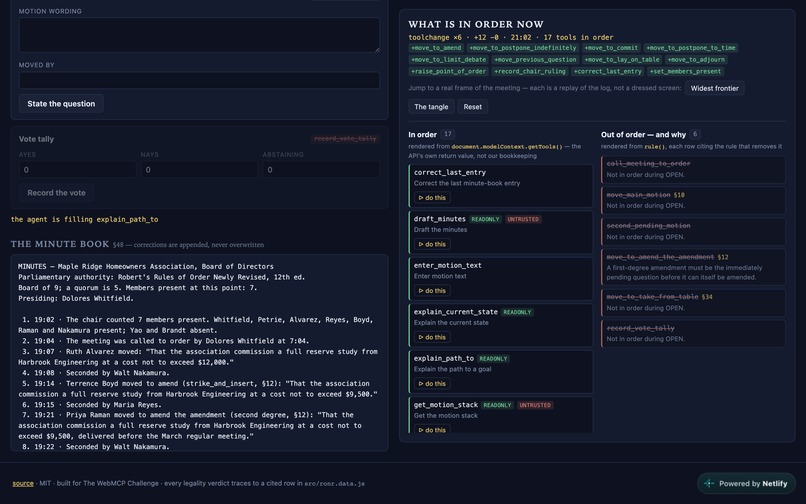Click the State the question button
This screenshot has height=504, width=806.
(61, 103)
